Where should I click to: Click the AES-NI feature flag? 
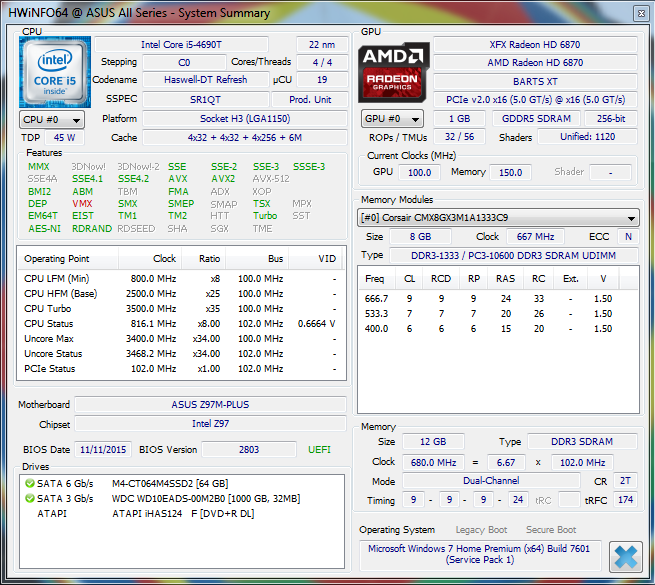click(44, 229)
